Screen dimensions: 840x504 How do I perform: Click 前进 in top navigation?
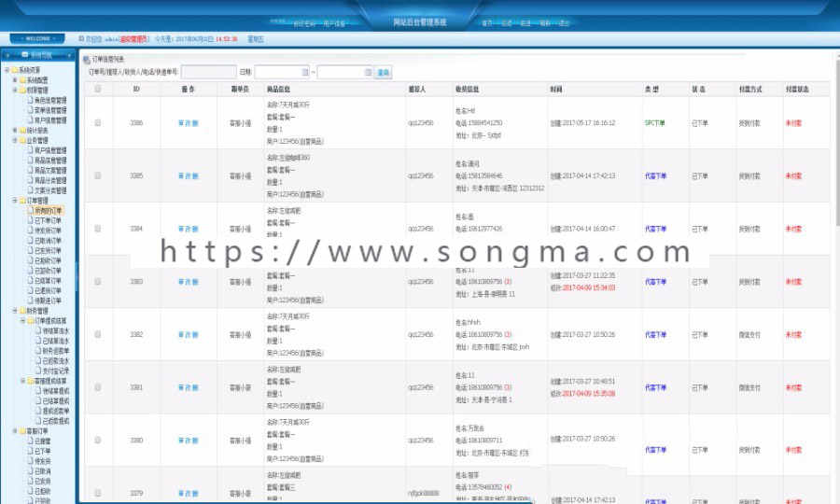[x=526, y=23]
